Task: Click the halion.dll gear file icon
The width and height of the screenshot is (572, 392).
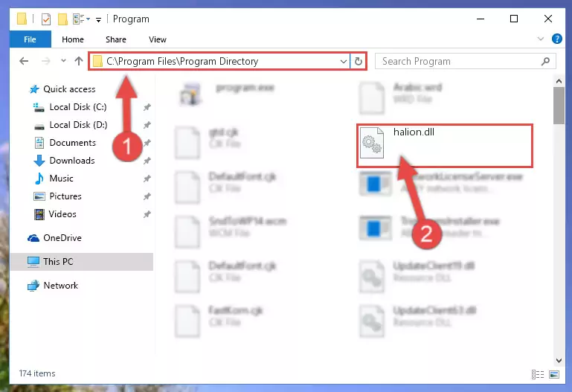Action: click(371, 143)
